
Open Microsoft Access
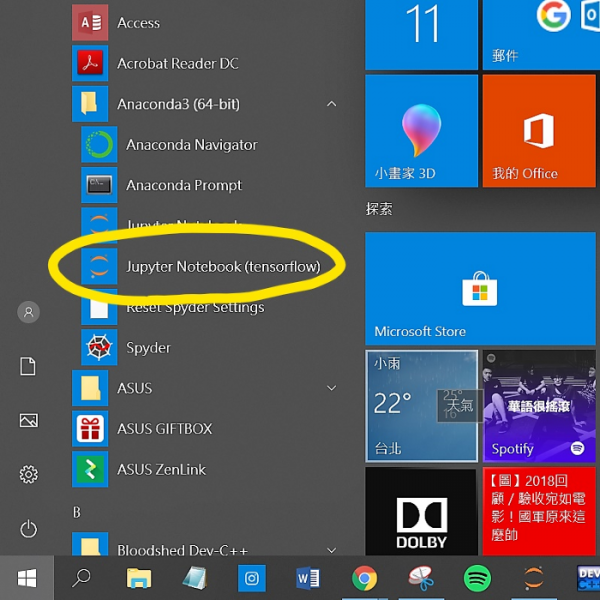(x=138, y=23)
